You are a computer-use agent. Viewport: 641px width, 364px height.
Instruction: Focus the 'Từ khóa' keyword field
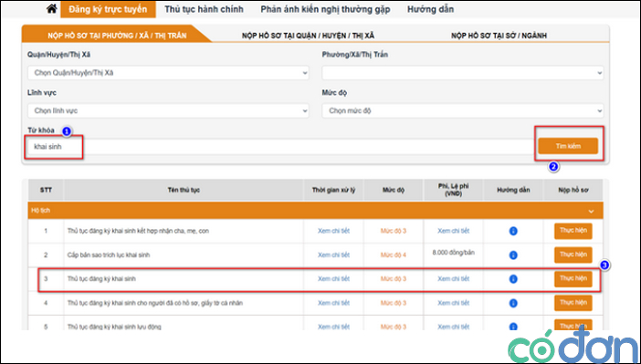tap(280, 147)
